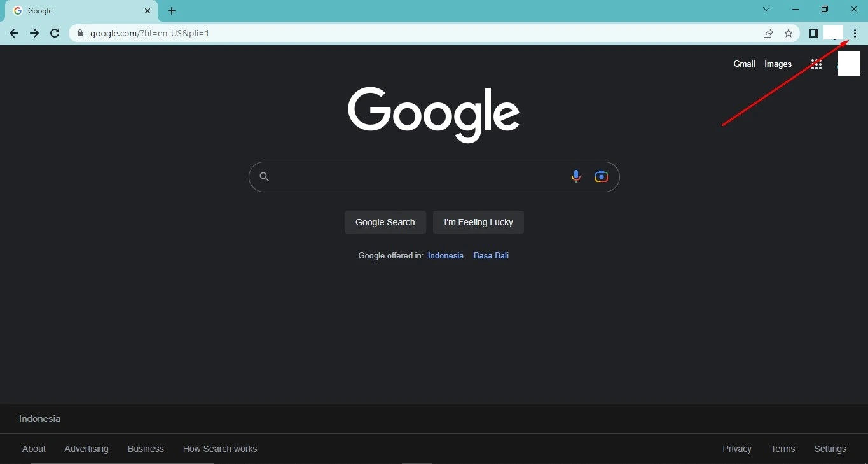The width and height of the screenshot is (868, 464).
Task: Go back with the browser back arrow
Action: [x=14, y=33]
